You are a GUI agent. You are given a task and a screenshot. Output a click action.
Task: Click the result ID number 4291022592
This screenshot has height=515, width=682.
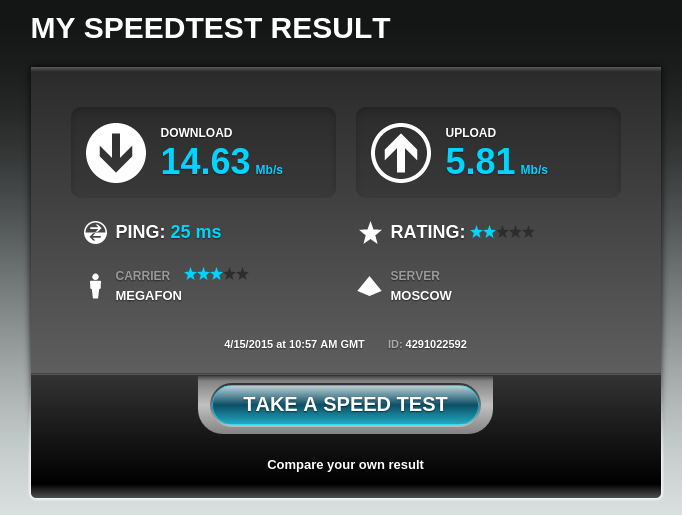(436, 344)
